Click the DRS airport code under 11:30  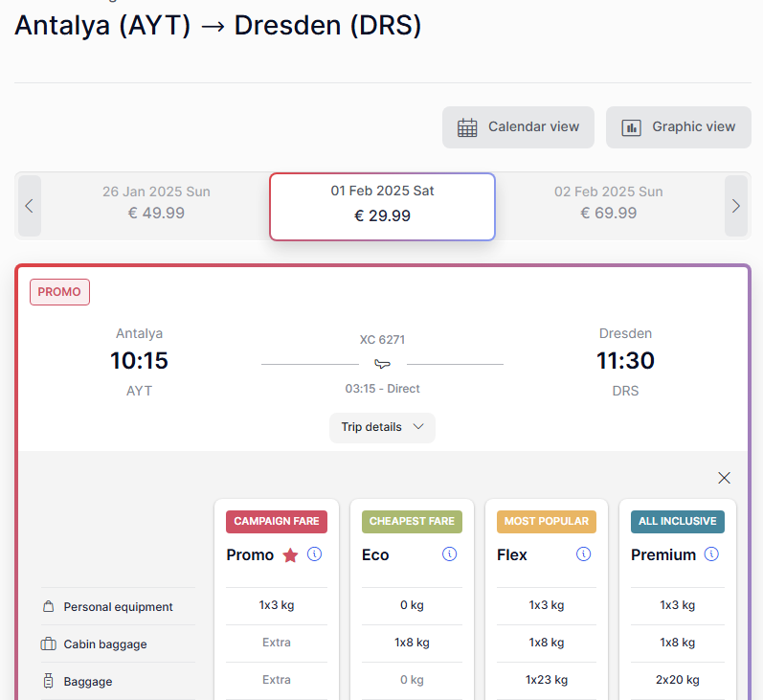tap(625, 391)
